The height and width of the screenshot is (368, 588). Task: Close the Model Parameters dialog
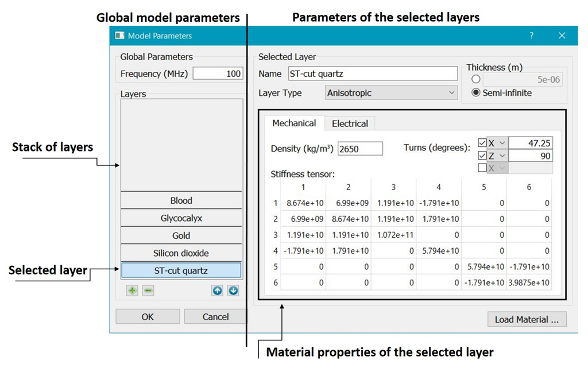(x=562, y=36)
